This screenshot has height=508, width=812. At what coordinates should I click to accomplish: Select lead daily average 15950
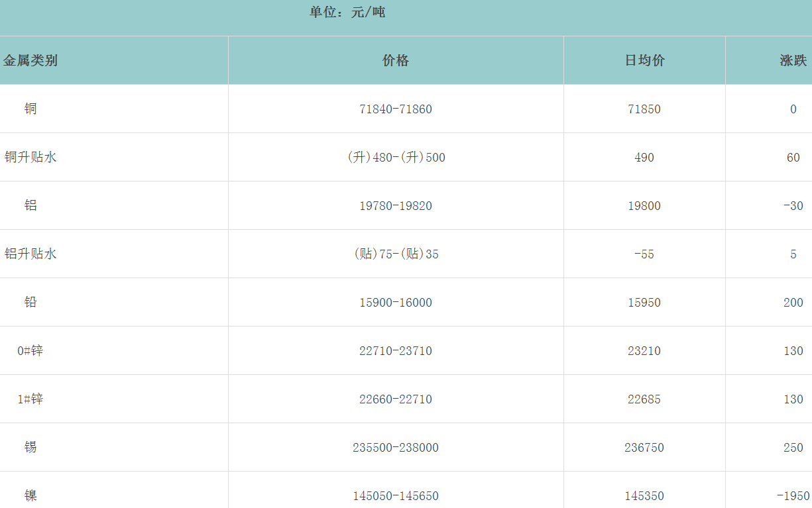[x=644, y=303]
